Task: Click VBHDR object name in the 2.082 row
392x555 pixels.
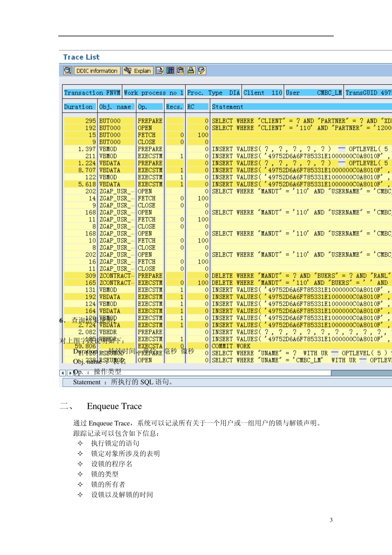Action: [108, 332]
